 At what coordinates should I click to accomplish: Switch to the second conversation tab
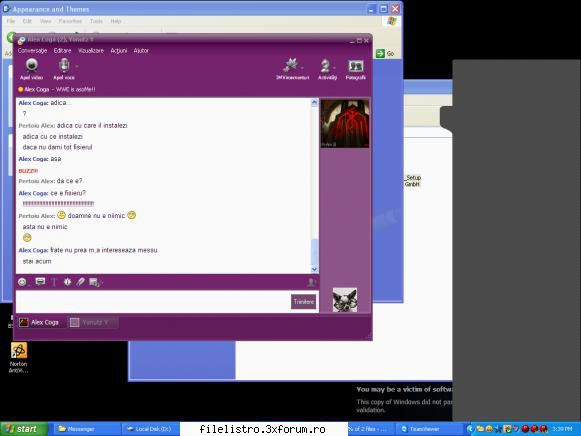pyautogui.click(x=92, y=323)
